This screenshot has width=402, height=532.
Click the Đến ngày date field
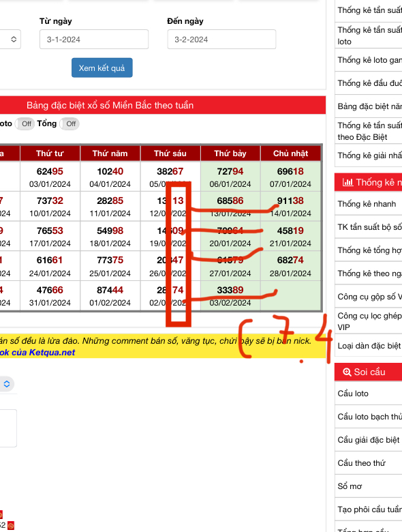pyautogui.click(x=221, y=40)
